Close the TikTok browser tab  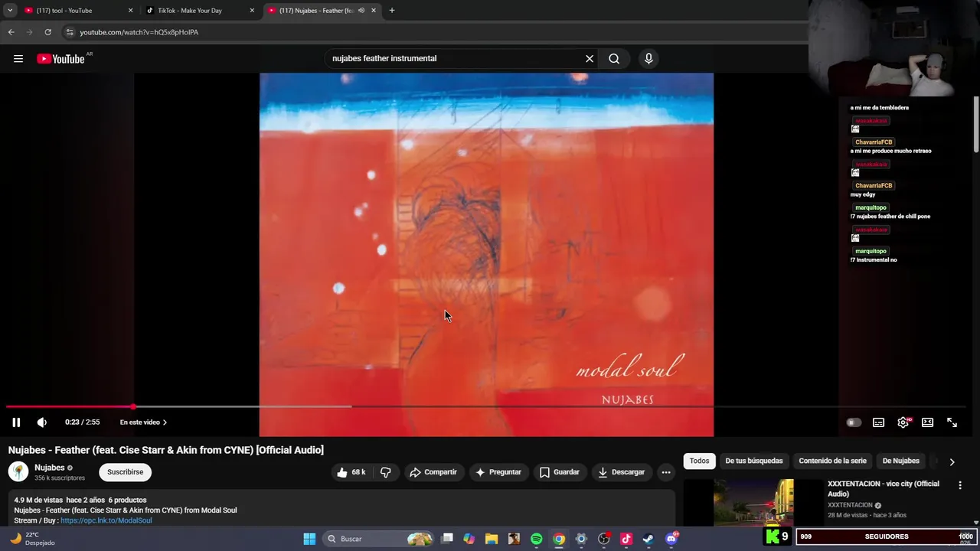[x=252, y=11]
